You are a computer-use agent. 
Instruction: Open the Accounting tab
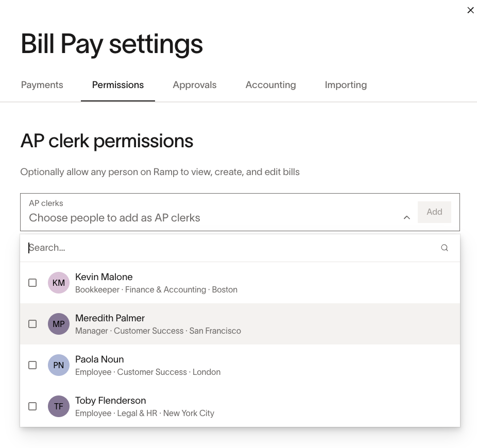tap(270, 85)
